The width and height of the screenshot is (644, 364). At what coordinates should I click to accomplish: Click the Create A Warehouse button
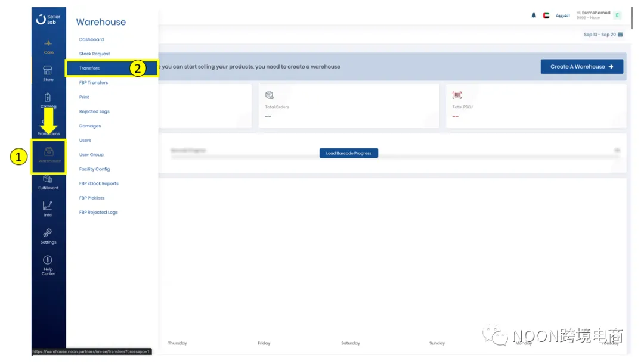(581, 67)
